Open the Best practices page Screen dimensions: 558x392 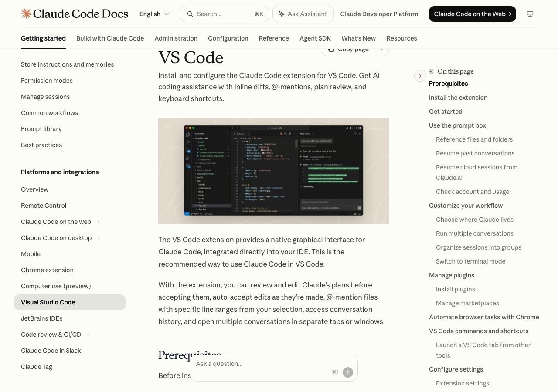(x=41, y=145)
